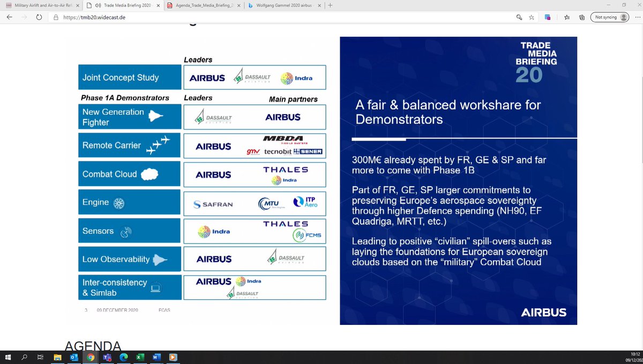This screenshot has height=364, width=643.
Task: Open Excel from the taskbar
Action: coord(139,357)
